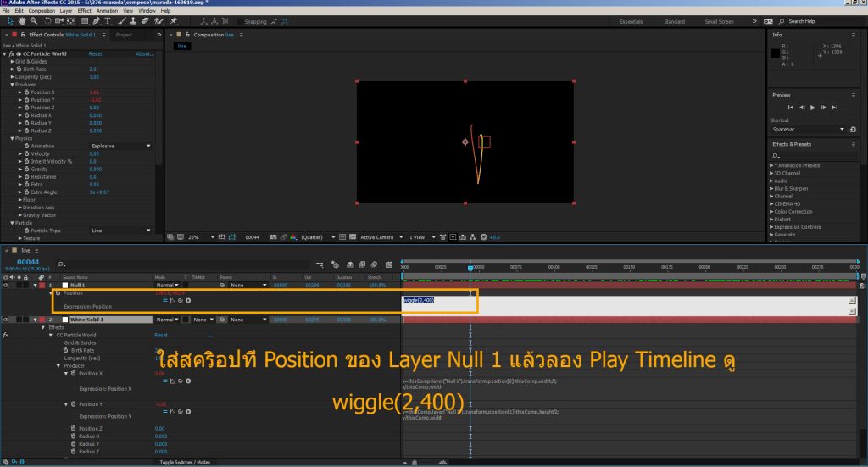Image resolution: width=868 pixels, height=467 pixels.
Task: Click the Null 1 red label color swatch
Action: coord(41,286)
